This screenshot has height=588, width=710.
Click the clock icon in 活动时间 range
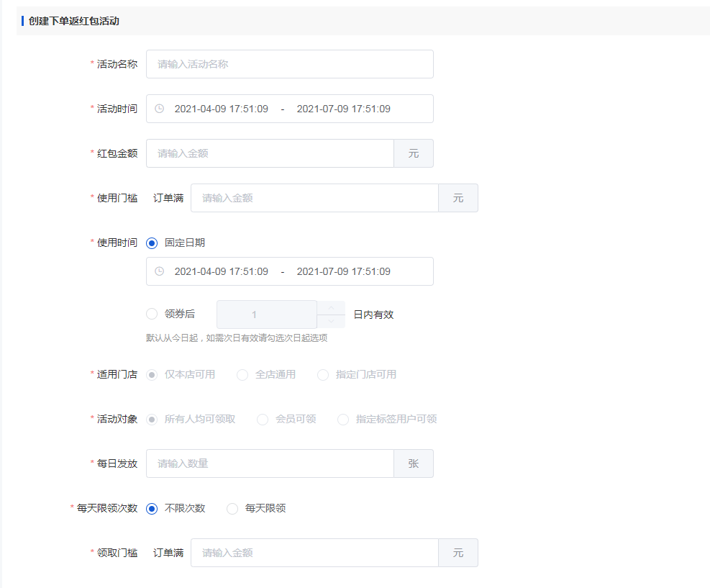pyautogui.click(x=160, y=109)
